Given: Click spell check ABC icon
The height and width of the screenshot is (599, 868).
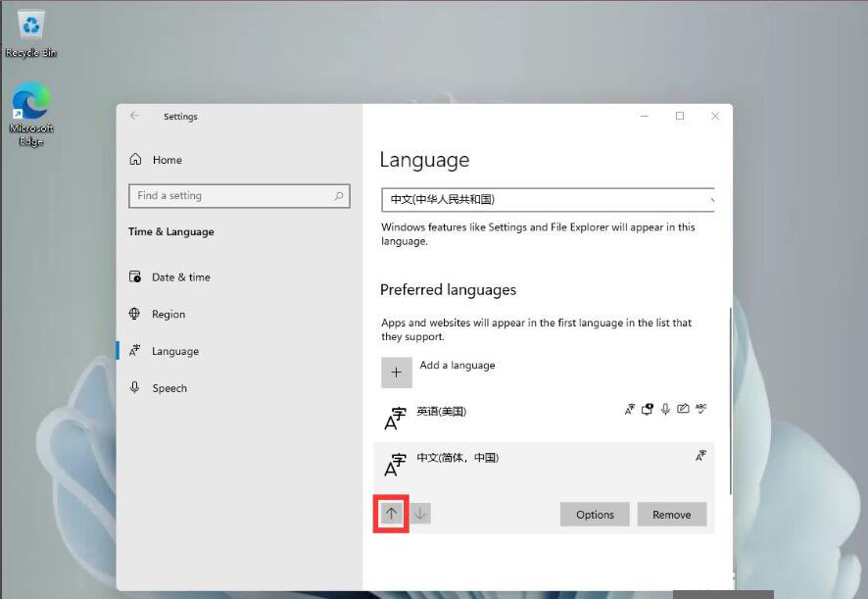Looking at the screenshot, I should tap(700, 409).
